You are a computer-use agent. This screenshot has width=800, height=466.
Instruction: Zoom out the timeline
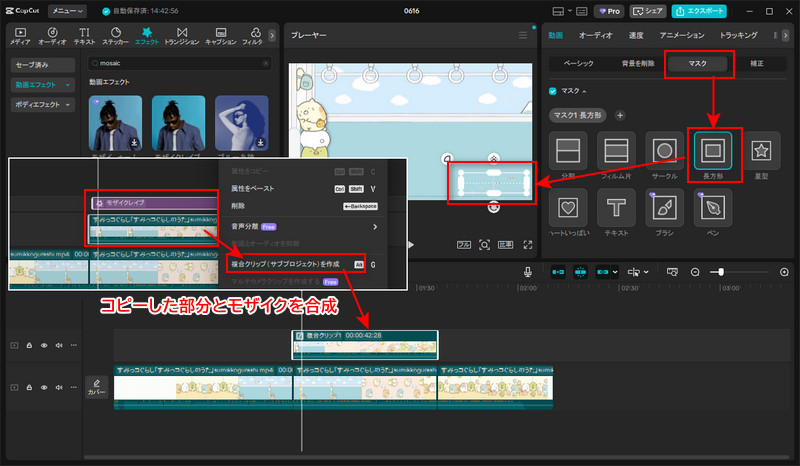tap(695, 272)
